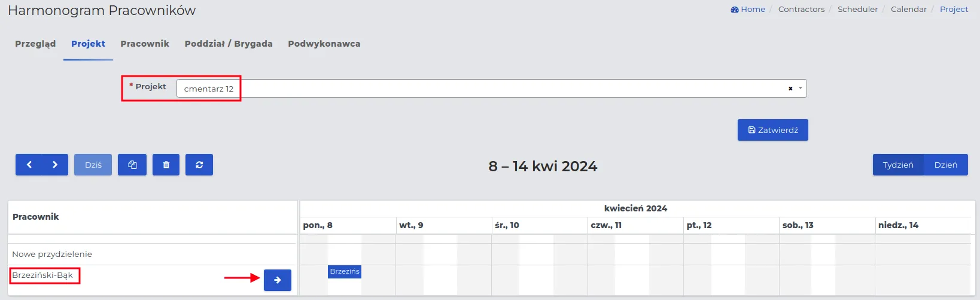Select the Brzeziński assignment on Monday
This screenshot has width=980, height=300.
345,271
